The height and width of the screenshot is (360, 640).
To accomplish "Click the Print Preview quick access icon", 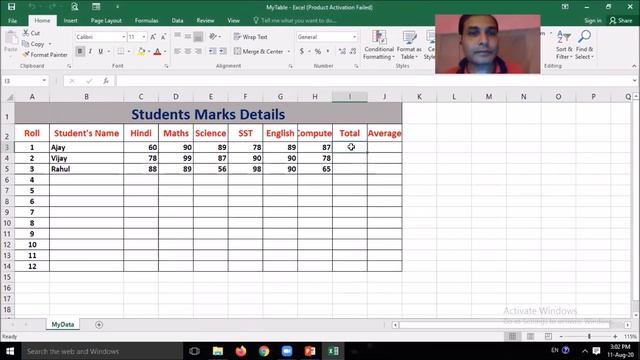I will pyautogui.click(x=75, y=7).
